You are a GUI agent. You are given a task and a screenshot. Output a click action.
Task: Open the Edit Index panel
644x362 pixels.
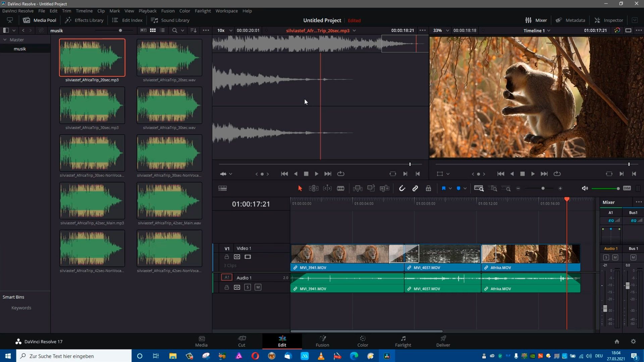click(127, 20)
